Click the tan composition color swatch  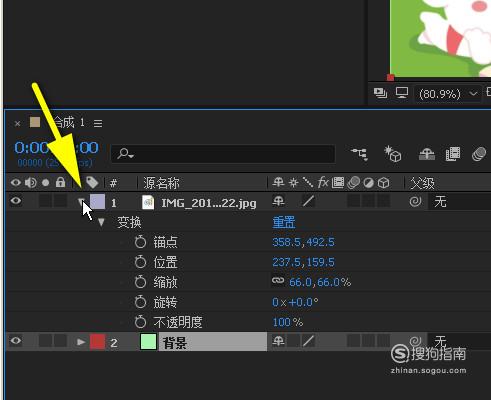coord(35,122)
